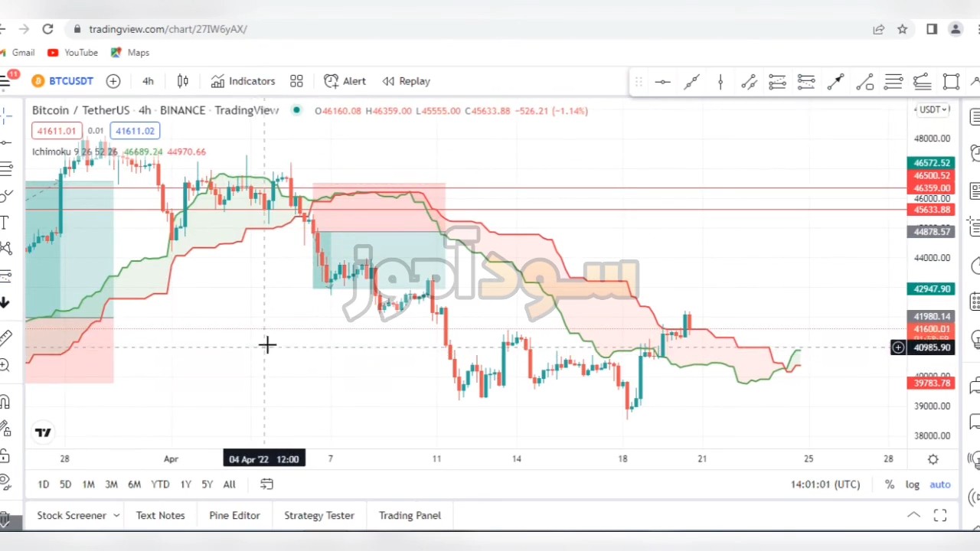Open the Pine Editor tab

coord(234,516)
